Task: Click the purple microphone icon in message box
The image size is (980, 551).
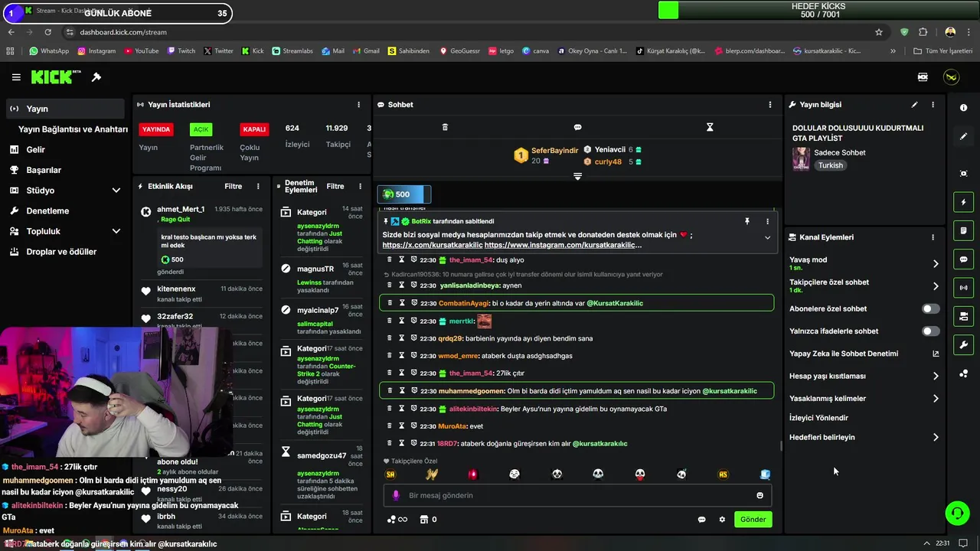Action: coord(396,495)
